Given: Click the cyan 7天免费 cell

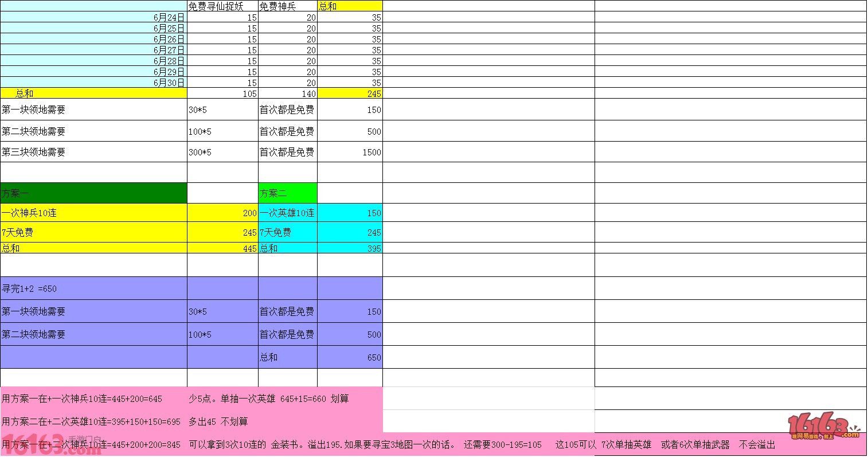Looking at the screenshot, I should coord(288,232).
